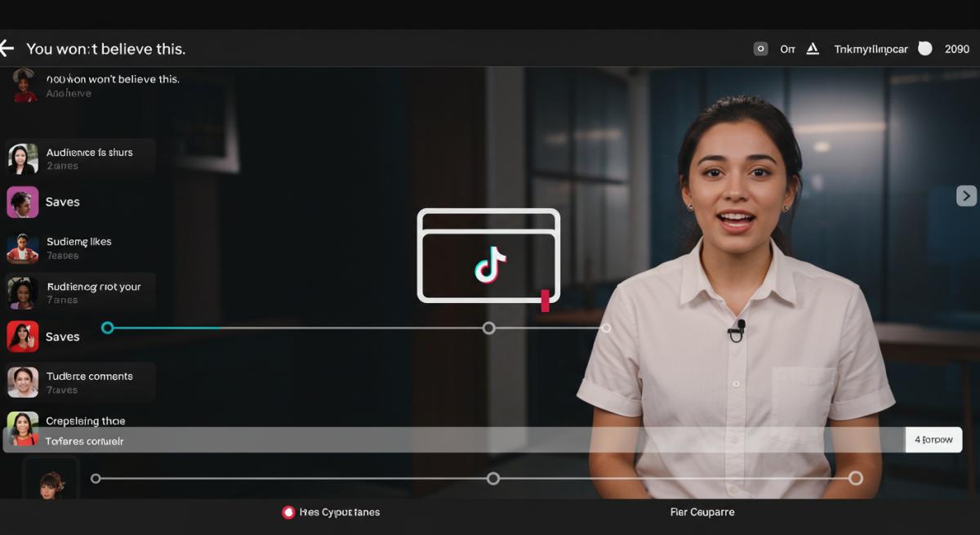Open the 'Fler Ceuparre' bottom tab
This screenshot has height=535, width=980.
coord(702,512)
